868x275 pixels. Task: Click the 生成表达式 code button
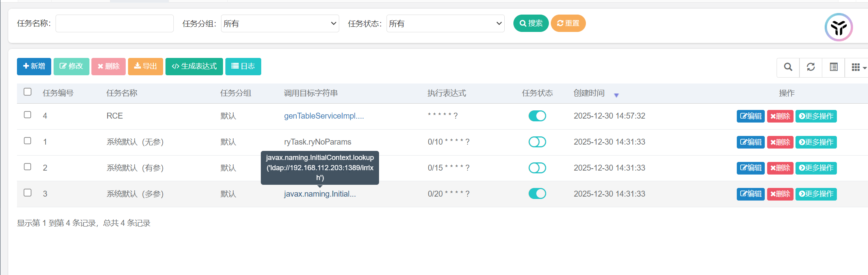(194, 66)
